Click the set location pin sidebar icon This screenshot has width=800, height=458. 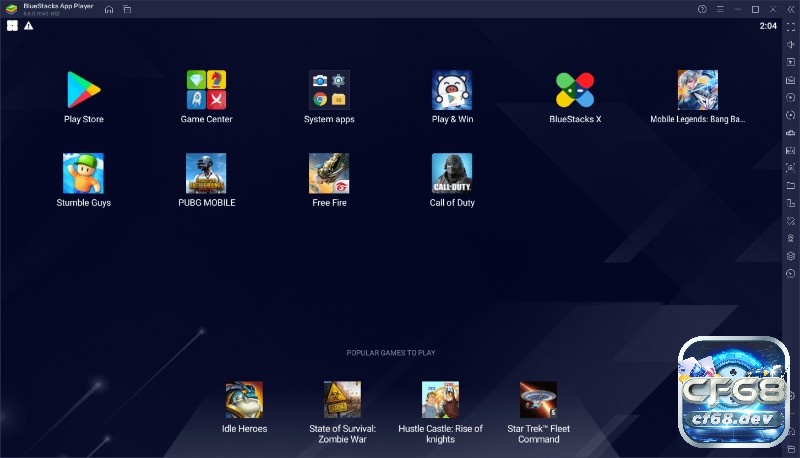click(791, 238)
